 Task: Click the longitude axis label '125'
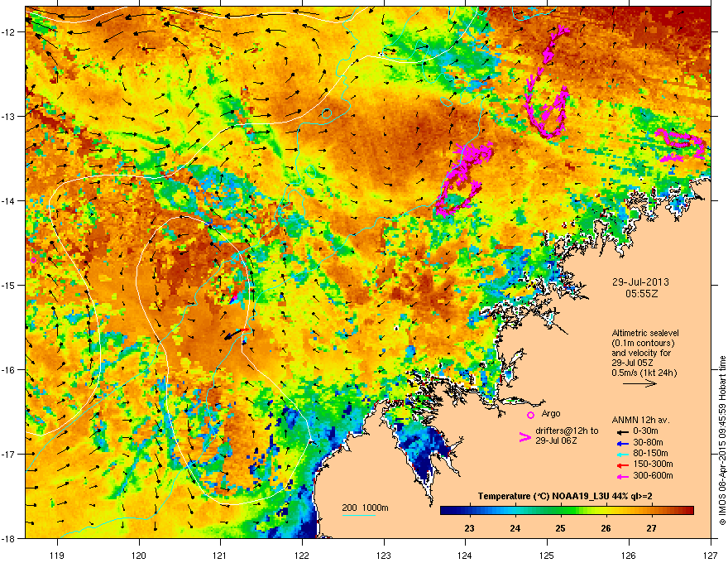click(547, 555)
